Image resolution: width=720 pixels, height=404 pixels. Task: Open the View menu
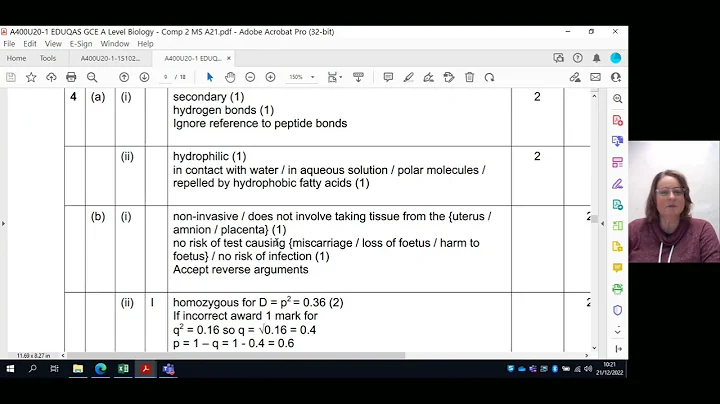[x=53, y=44]
